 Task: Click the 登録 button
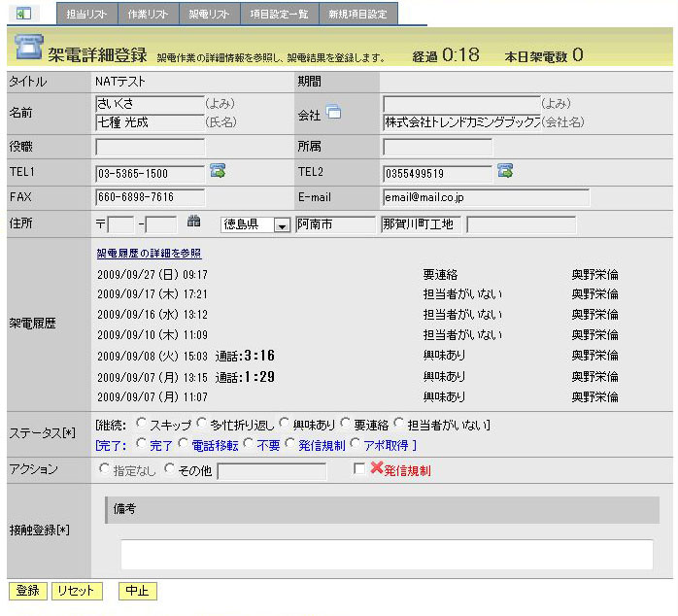[x=27, y=591]
